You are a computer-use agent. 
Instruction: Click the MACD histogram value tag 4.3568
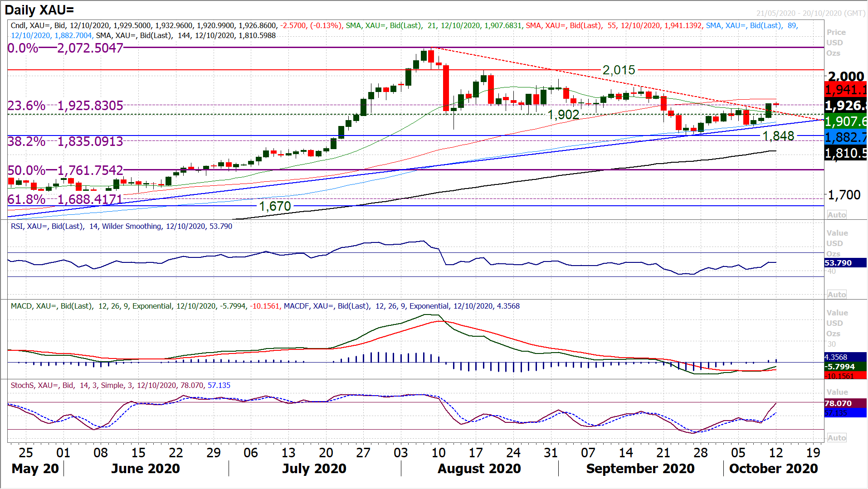click(x=845, y=357)
